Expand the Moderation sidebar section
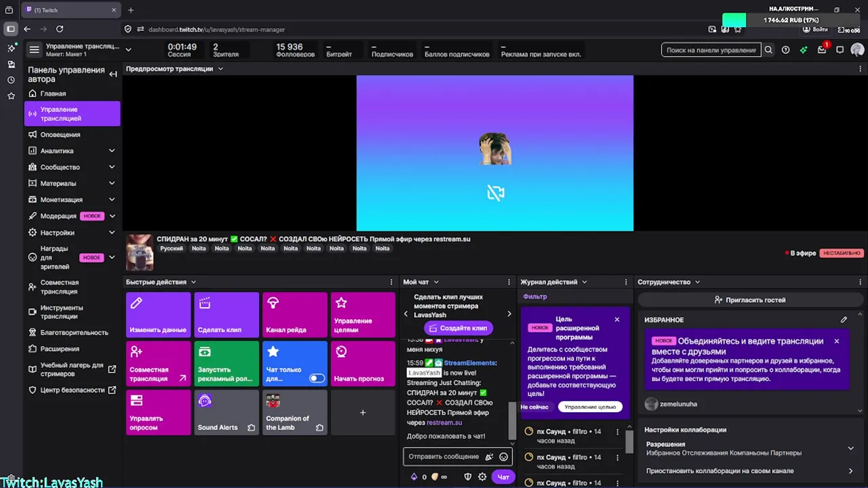The width and height of the screenshot is (868, 488). point(112,216)
